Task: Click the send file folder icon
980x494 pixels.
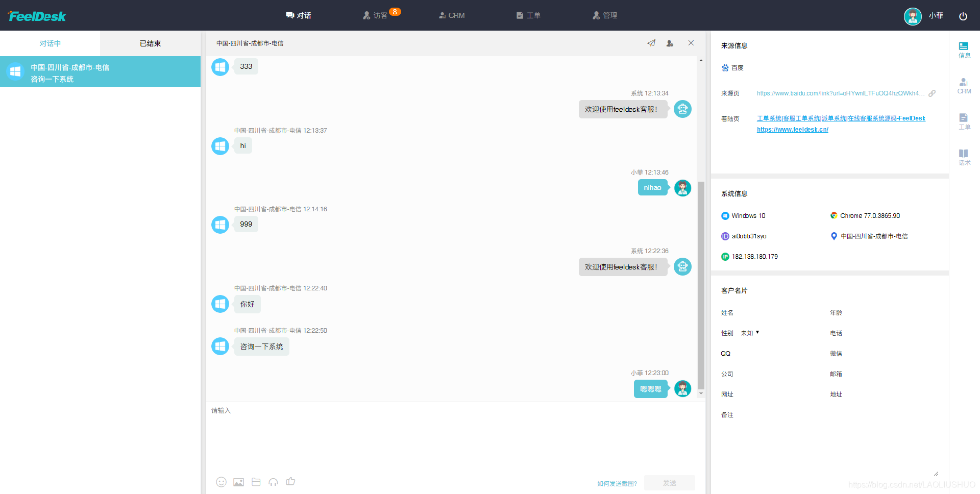Action: pos(256,482)
